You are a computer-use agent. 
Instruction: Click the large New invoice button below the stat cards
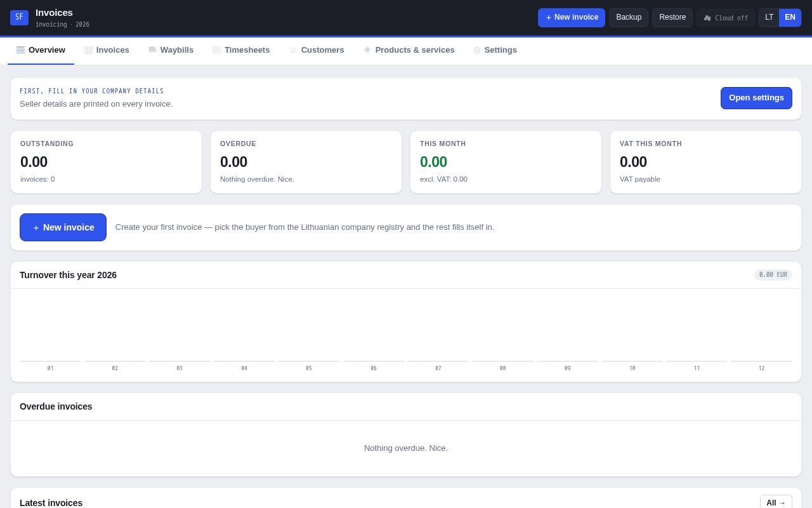click(x=63, y=227)
